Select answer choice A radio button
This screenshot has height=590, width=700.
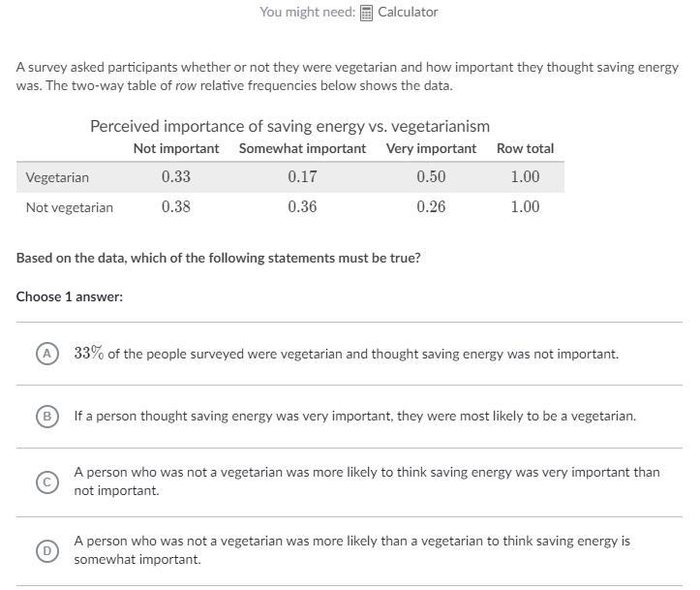pos(46,354)
